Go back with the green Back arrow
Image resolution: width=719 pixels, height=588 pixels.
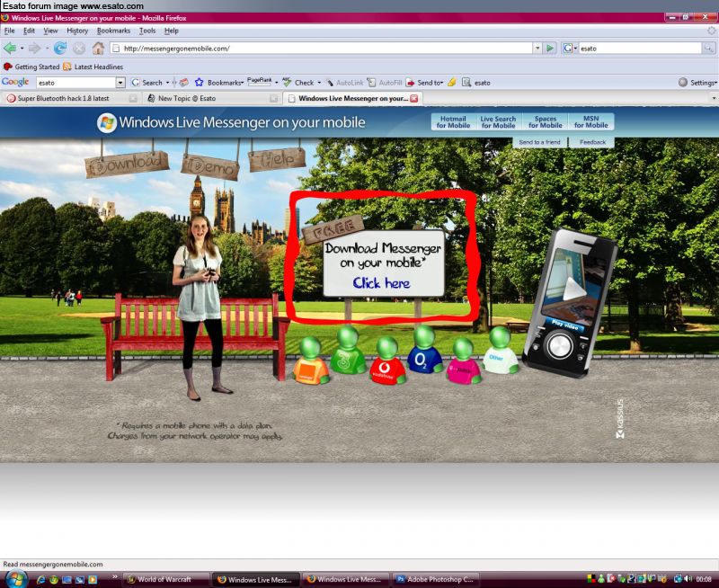coord(10,49)
